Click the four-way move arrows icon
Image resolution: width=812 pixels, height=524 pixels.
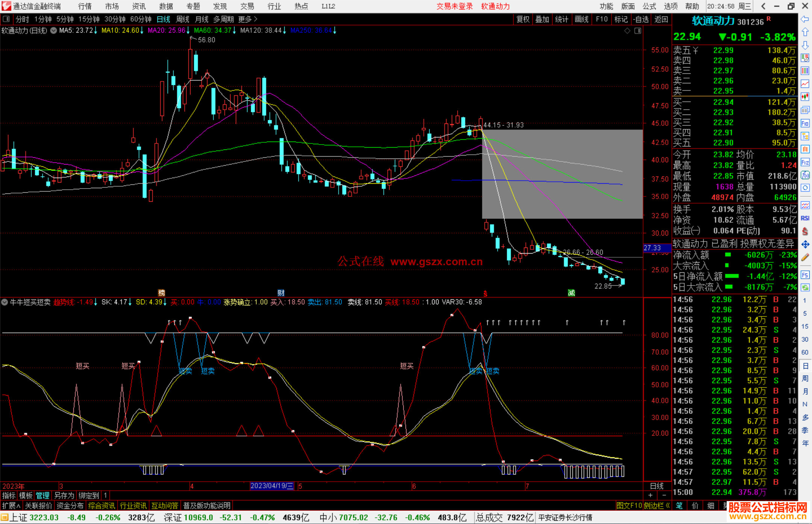point(805,245)
